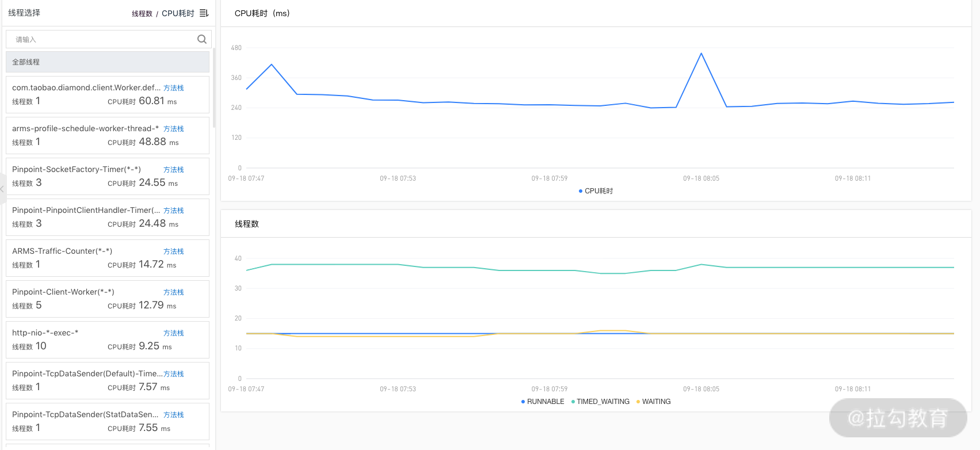Open 方法栈 for Pinpoint-SocketFactory-Timer thread
The width and height of the screenshot is (980, 450).
click(x=173, y=170)
